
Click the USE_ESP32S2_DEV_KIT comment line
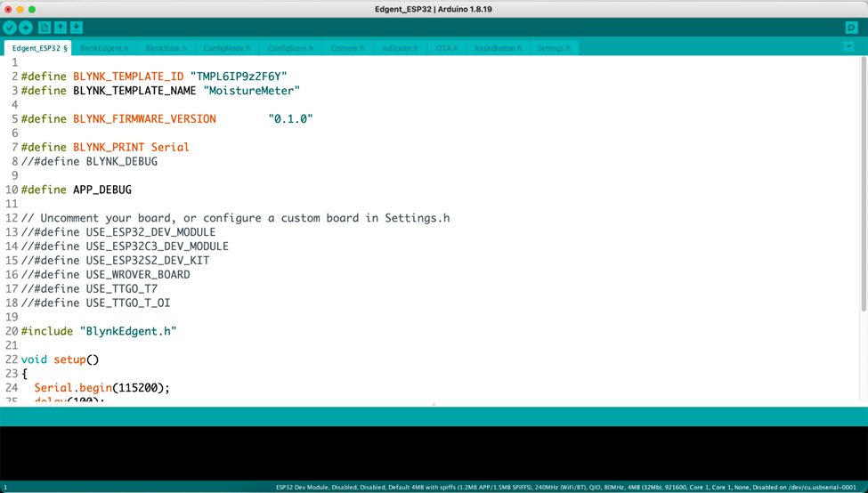115,261
